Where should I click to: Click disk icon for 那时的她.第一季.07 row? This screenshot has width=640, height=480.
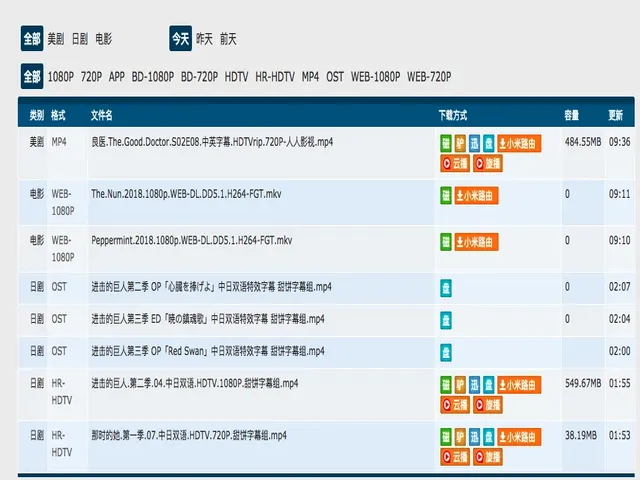[489, 437]
